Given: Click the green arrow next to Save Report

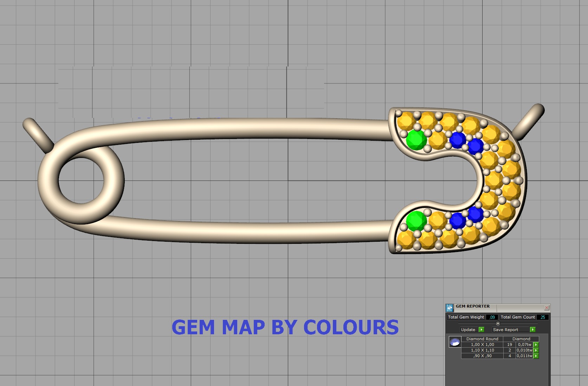Looking at the screenshot, I should (x=532, y=330).
